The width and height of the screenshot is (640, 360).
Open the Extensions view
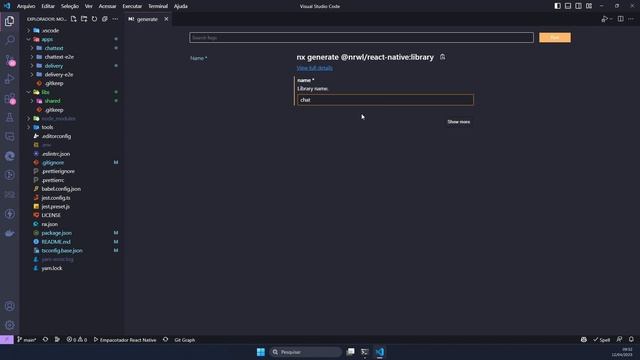pyautogui.click(x=10, y=98)
